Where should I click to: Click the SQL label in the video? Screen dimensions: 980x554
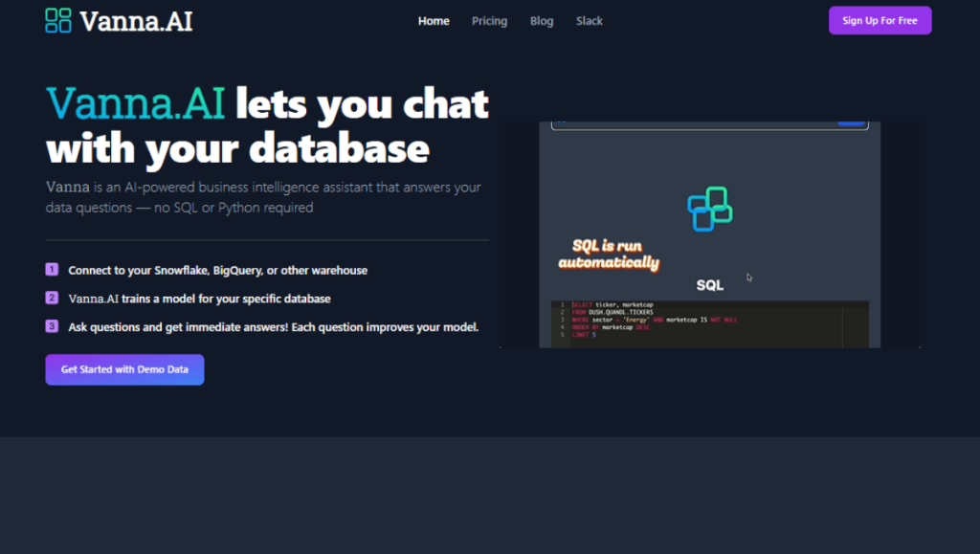[x=709, y=284]
